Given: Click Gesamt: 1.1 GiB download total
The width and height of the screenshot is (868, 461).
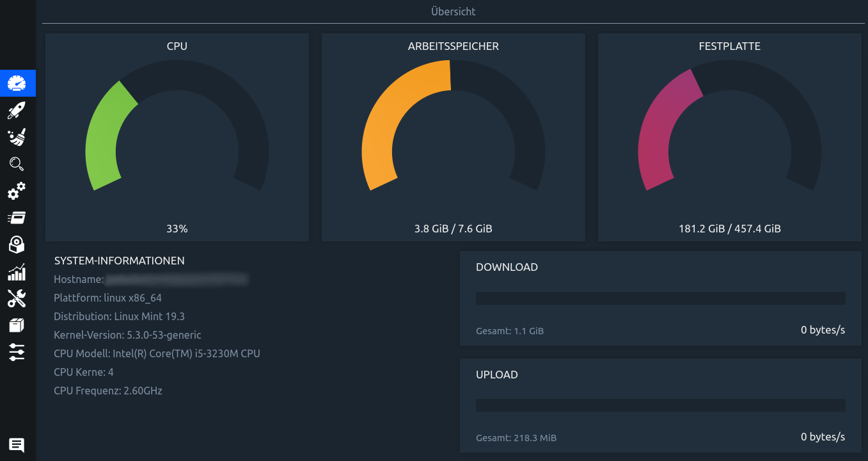Looking at the screenshot, I should tap(510, 331).
